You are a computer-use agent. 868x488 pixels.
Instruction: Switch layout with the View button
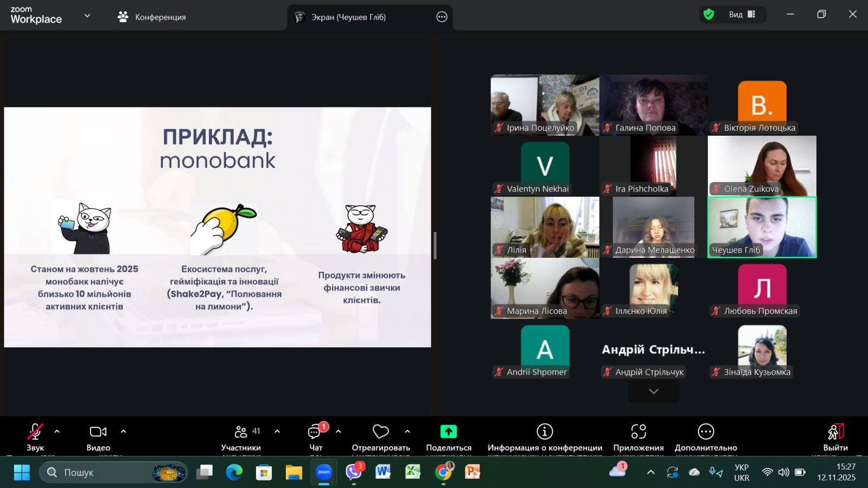(742, 15)
